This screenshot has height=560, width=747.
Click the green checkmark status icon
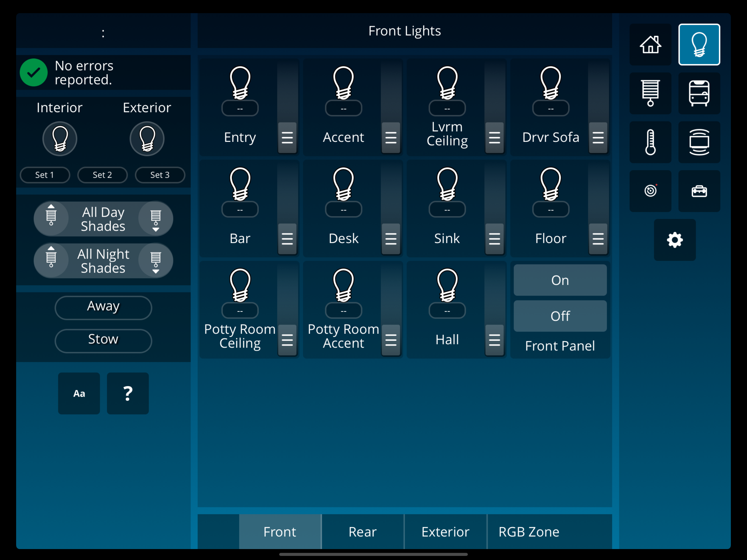33,73
